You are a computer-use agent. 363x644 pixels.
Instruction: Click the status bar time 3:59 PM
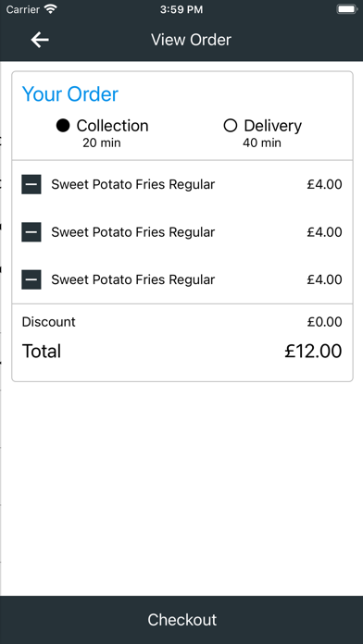181,9
